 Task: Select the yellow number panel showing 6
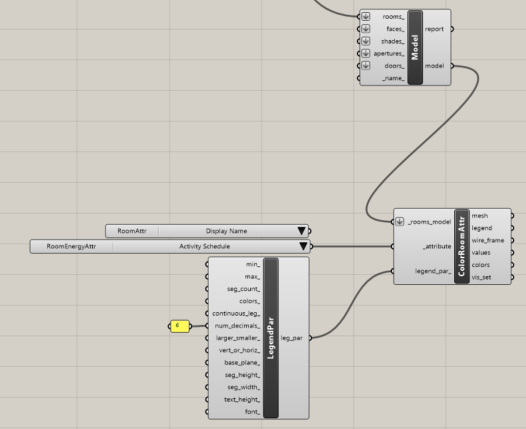click(x=180, y=326)
